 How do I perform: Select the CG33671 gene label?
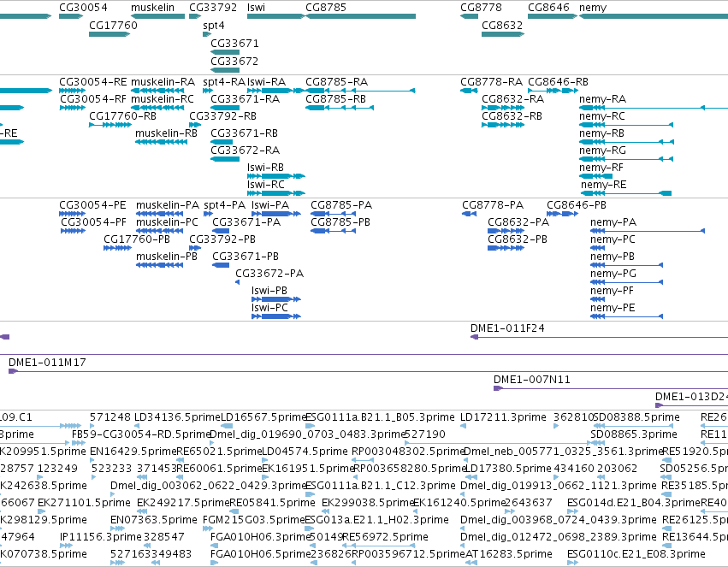234,43
